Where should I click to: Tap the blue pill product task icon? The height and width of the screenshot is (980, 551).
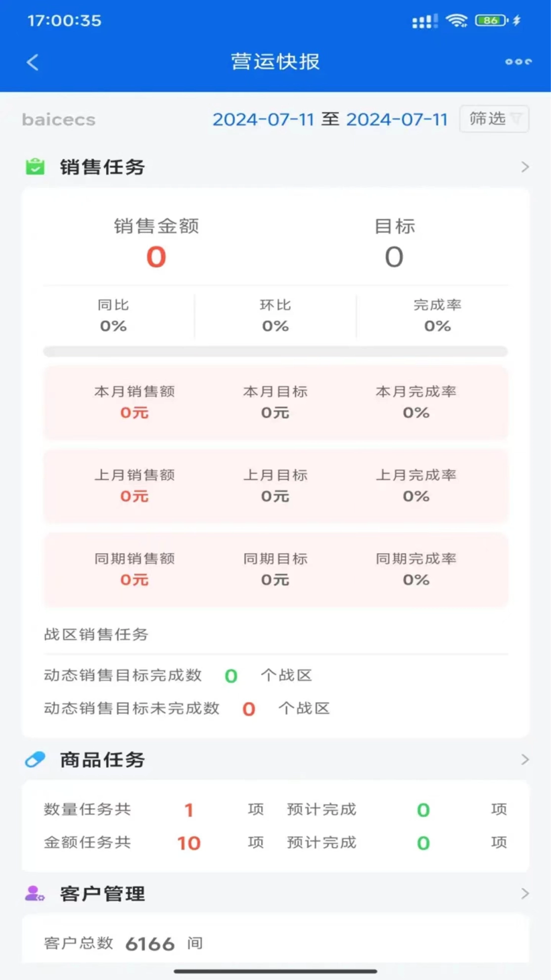point(35,759)
